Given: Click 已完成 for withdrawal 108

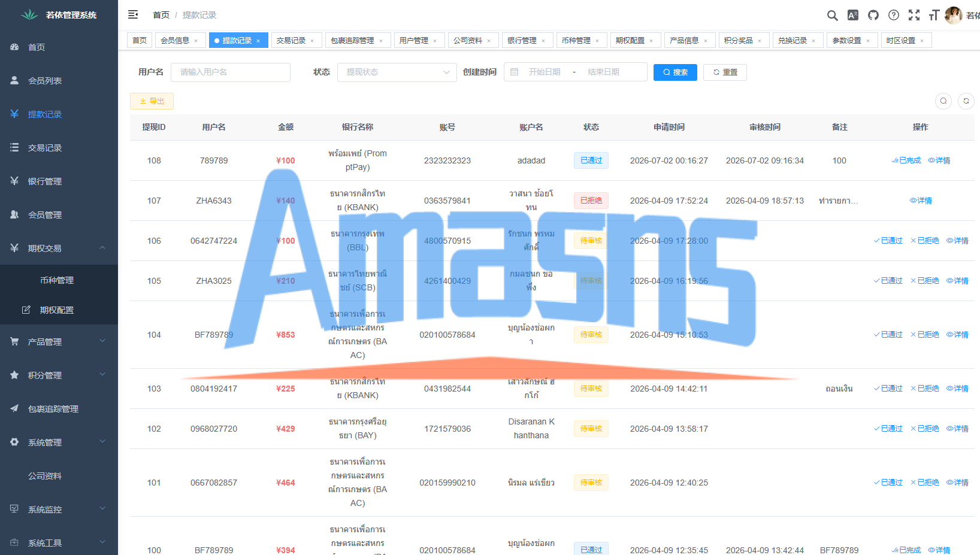Looking at the screenshot, I should click(x=906, y=160).
